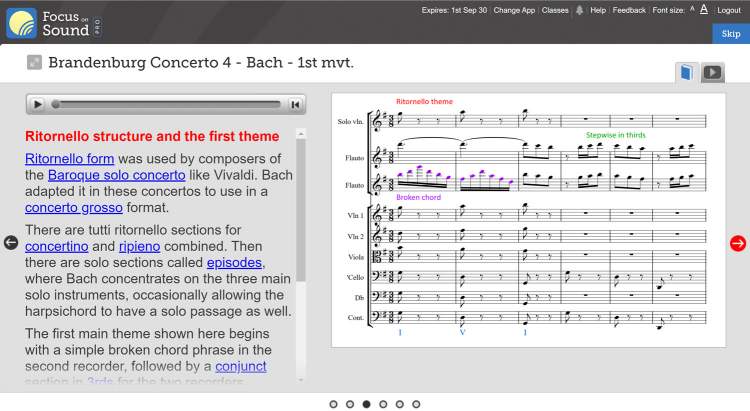Image resolution: width=750 pixels, height=411 pixels.
Task: Select smaller font size A
Action: [692, 9]
